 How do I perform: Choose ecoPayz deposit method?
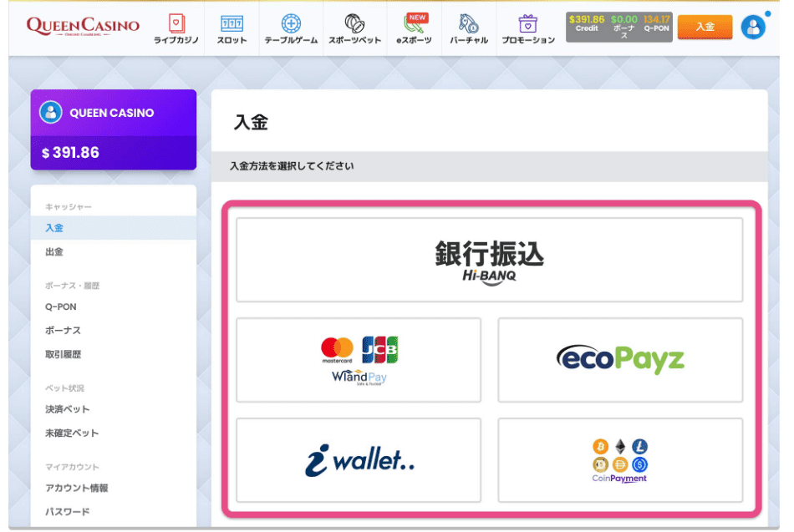[x=620, y=360]
